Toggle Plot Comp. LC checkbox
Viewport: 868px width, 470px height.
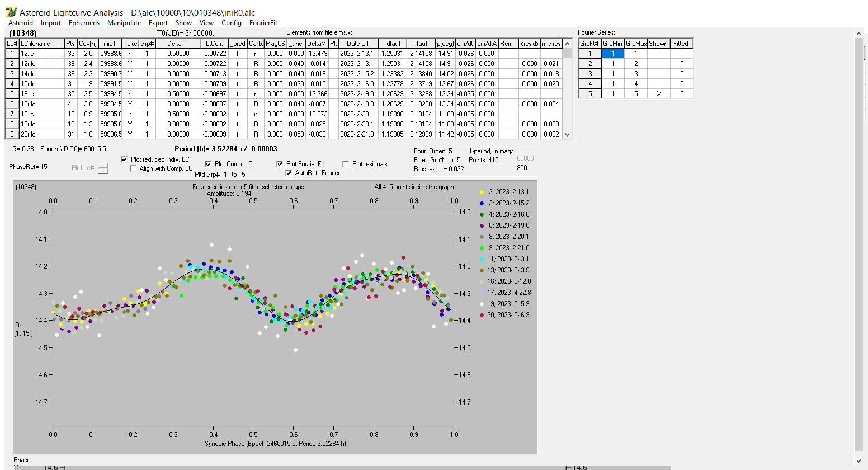tap(208, 164)
